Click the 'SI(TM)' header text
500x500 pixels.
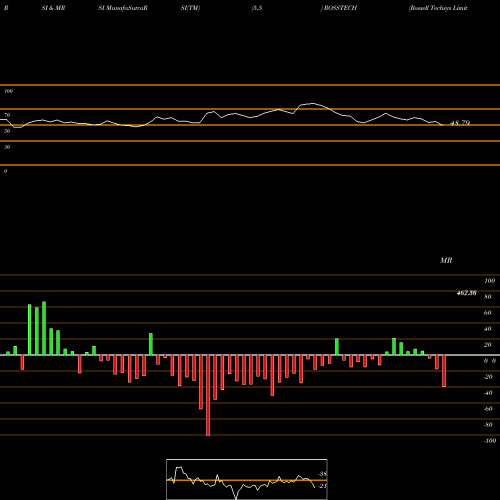pyautogui.click(x=190, y=8)
